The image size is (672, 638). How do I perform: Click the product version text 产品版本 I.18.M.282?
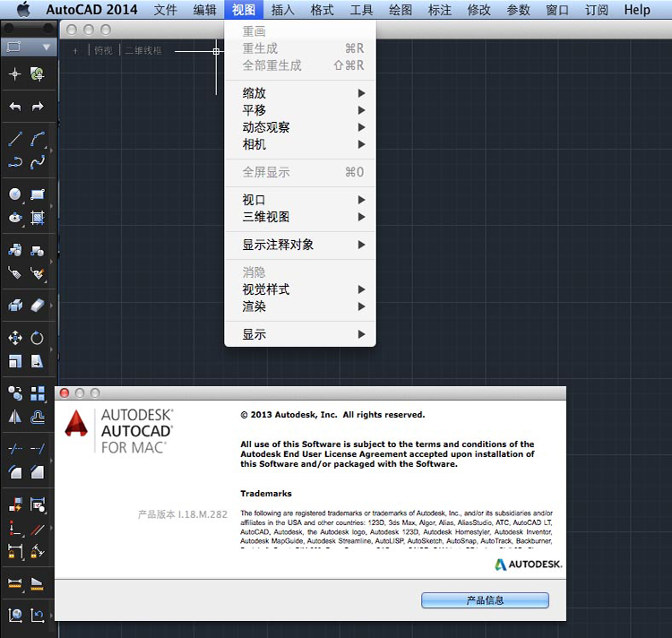pyautogui.click(x=183, y=514)
